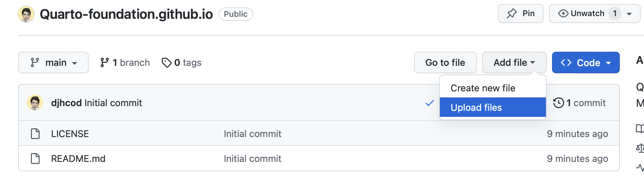644x176 pixels.
Task: Click the green commit status checkmark
Action: click(429, 103)
